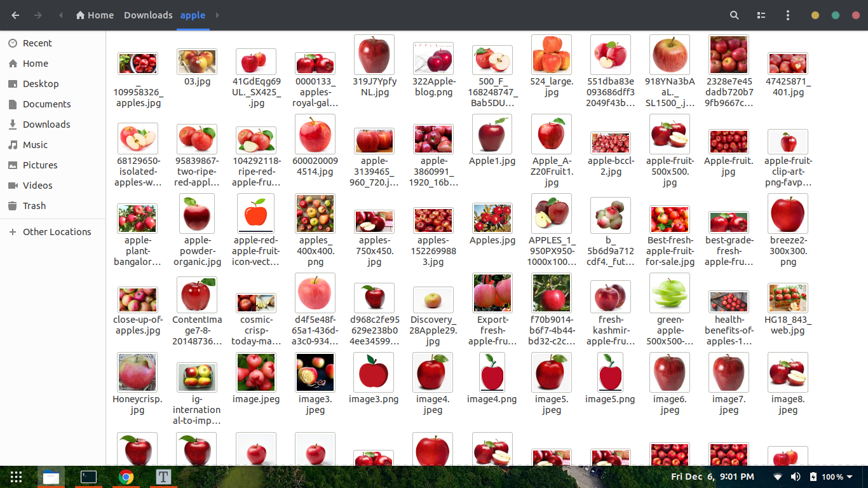This screenshot has height=488, width=868.
Task: Click the back navigation arrow
Action: tap(15, 15)
